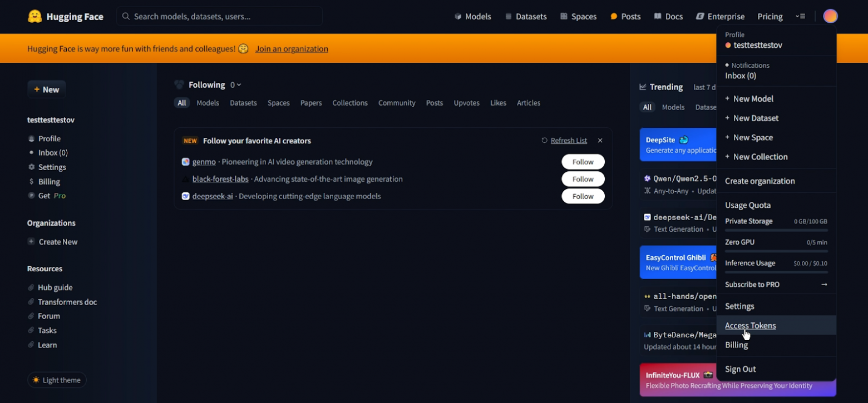This screenshot has width=868, height=403.
Task: Follow genmo
Action: 583,162
